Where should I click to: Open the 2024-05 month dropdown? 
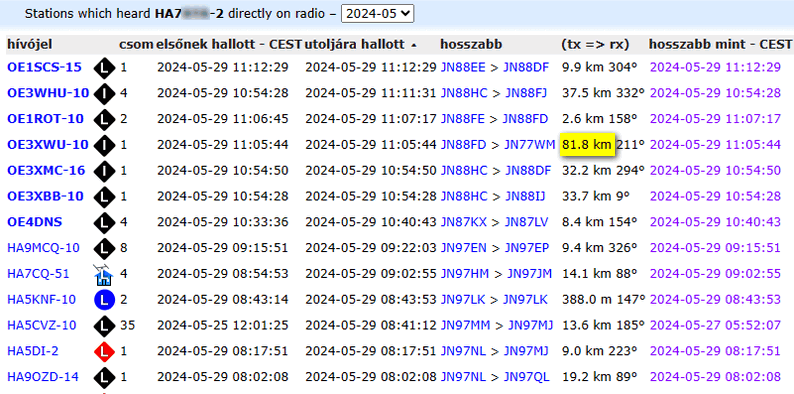(x=377, y=14)
